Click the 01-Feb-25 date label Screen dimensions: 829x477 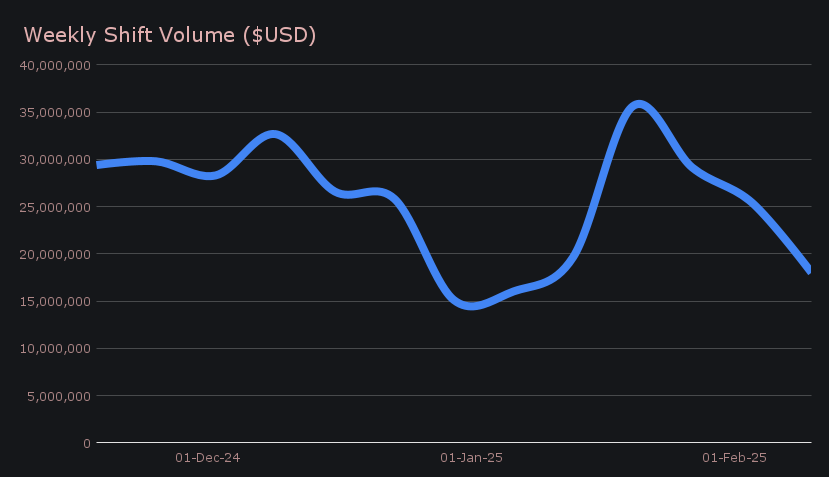click(734, 458)
